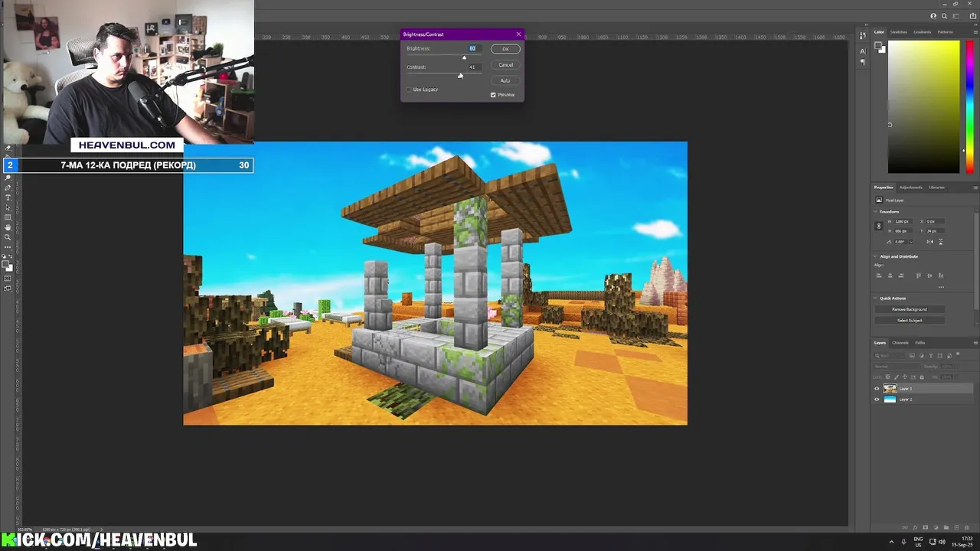Filter layers by type layers icon
The height and width of the screenshot is (551, 980).
(931, 356)
